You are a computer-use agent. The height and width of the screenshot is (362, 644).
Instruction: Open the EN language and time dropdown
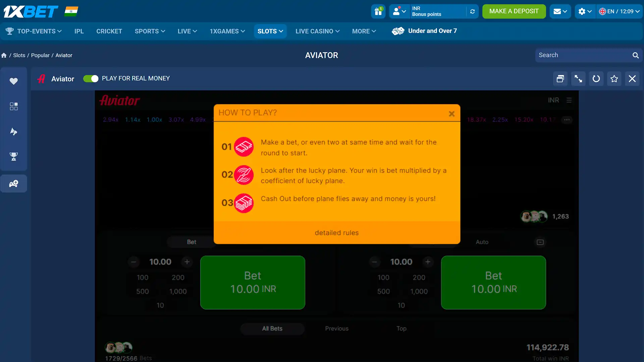pos(619,11)
